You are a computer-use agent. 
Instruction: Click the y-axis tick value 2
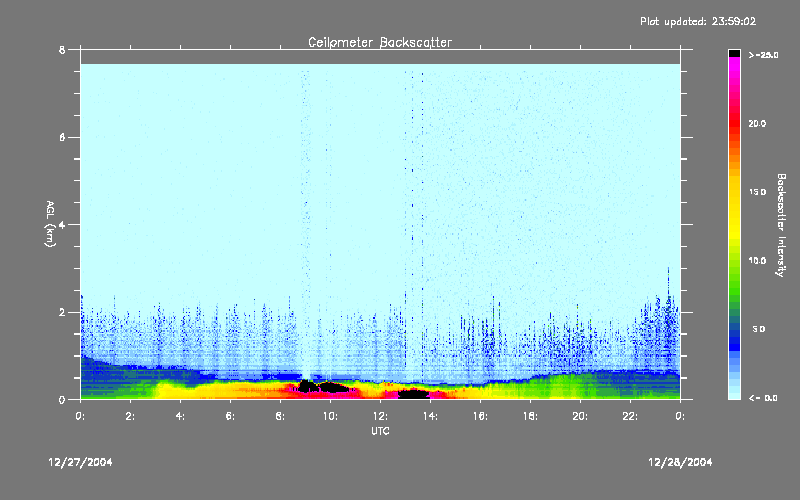coord(62,312)
